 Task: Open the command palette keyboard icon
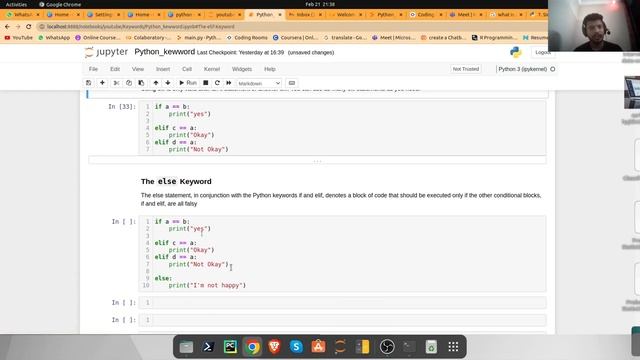point(291,83)
